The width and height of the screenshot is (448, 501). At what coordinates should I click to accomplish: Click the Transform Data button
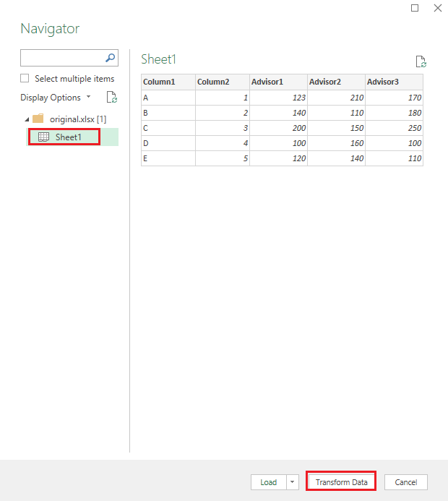tap(341, 482)
